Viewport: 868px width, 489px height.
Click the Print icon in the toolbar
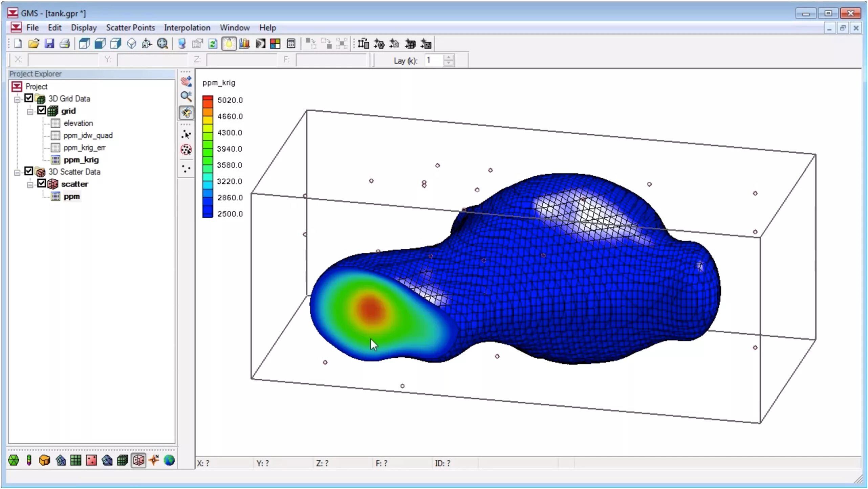(x=65, y=44)
